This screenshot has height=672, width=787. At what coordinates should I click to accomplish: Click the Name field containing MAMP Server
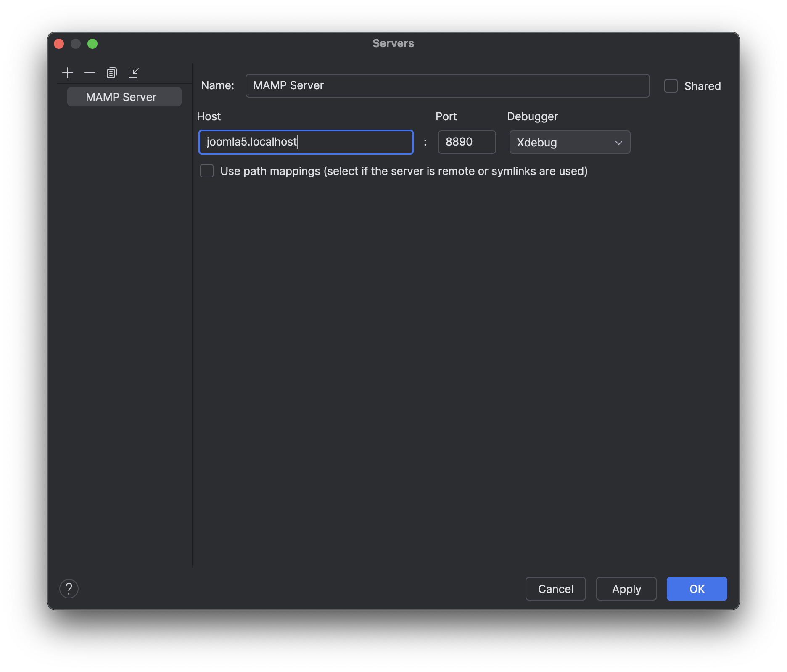[447, 85]
